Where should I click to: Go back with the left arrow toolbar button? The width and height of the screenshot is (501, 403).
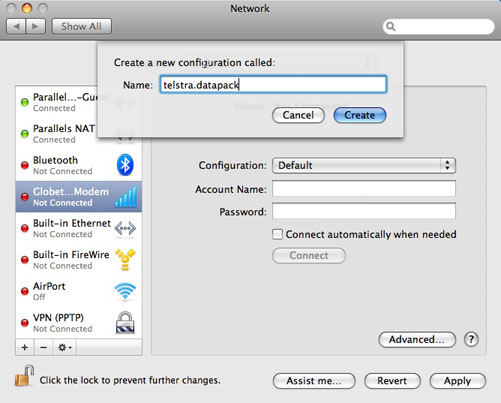(16, 26)
